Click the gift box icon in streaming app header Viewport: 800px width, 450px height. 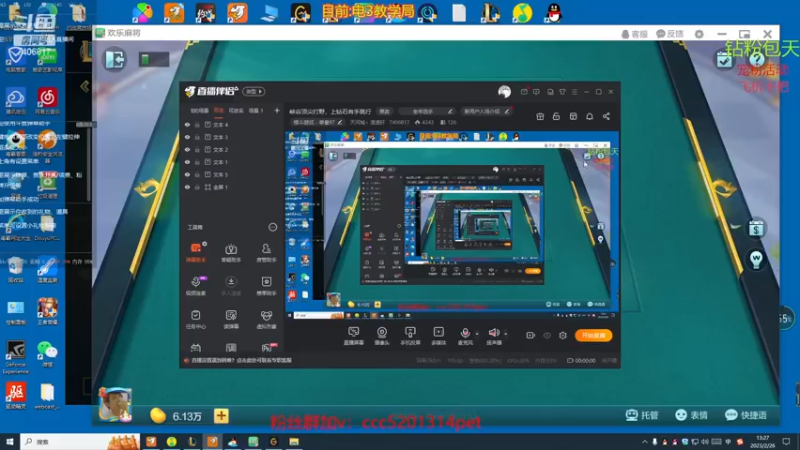pyautogui.click(x=540, y=116)
